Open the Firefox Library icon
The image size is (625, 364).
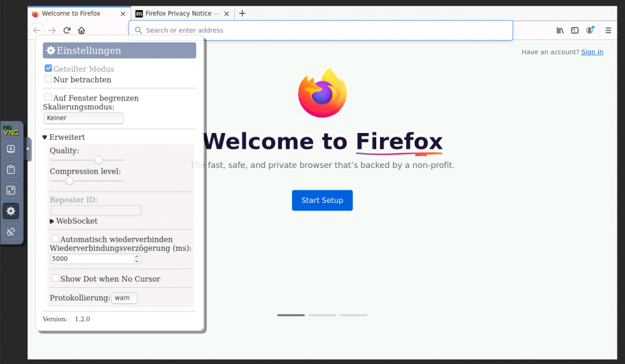click(x=560, y=30)
